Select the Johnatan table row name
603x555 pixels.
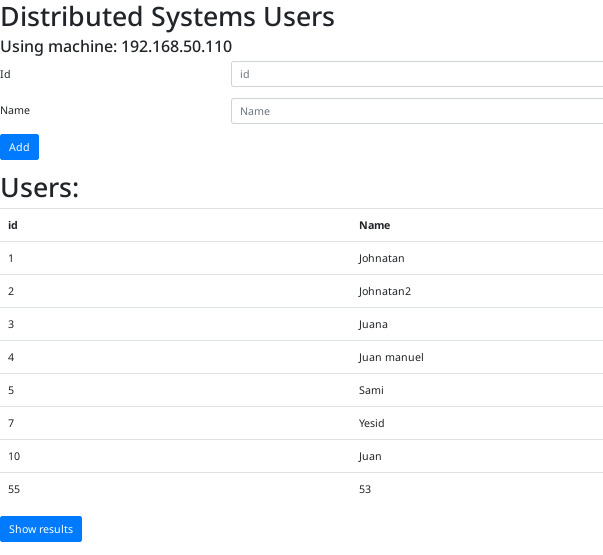[381, 258]
